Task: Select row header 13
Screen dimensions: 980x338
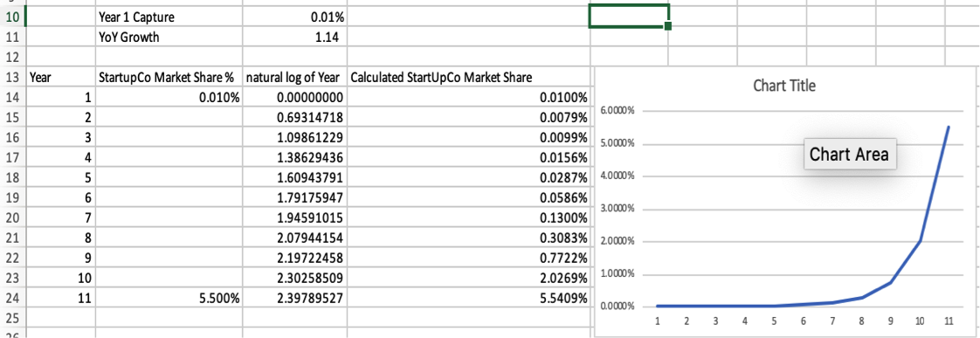Action: 12,78
